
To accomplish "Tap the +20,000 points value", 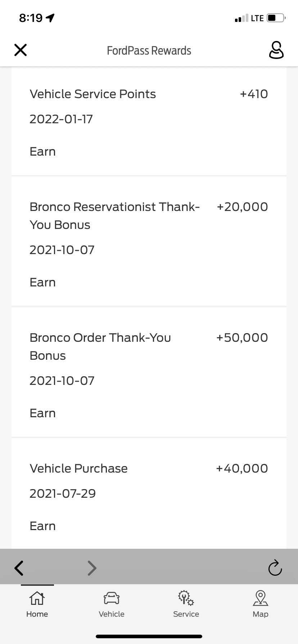I will [x=242, y=207].
